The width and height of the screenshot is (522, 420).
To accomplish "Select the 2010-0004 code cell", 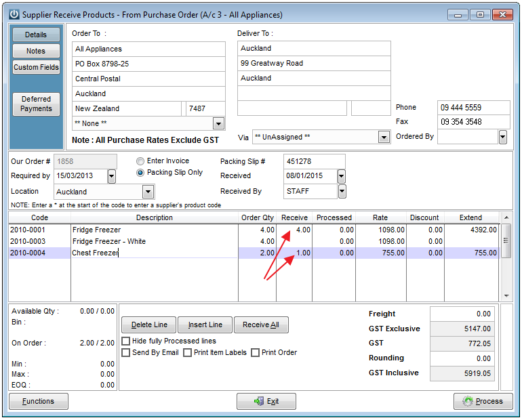I will [x=39, y=253].
